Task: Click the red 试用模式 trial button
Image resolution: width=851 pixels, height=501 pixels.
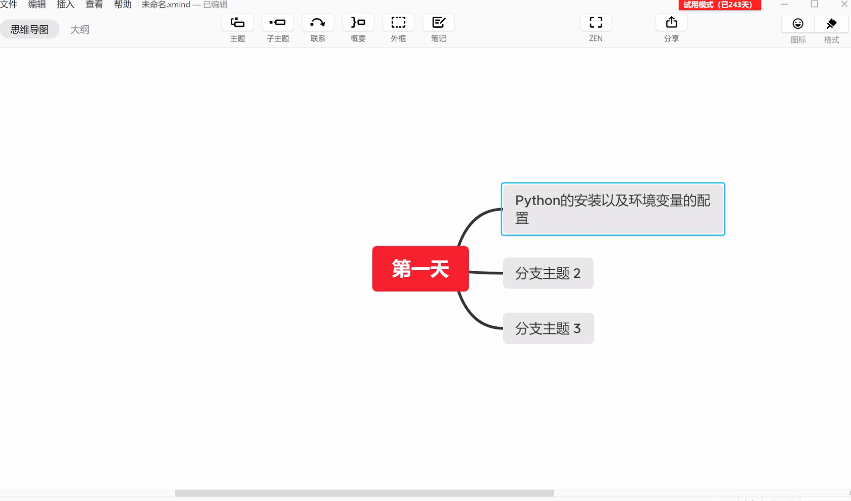Action: tap(720, 5)
